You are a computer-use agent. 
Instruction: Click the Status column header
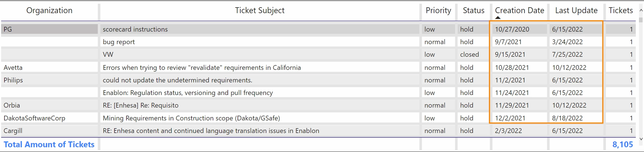coord(473,11)
